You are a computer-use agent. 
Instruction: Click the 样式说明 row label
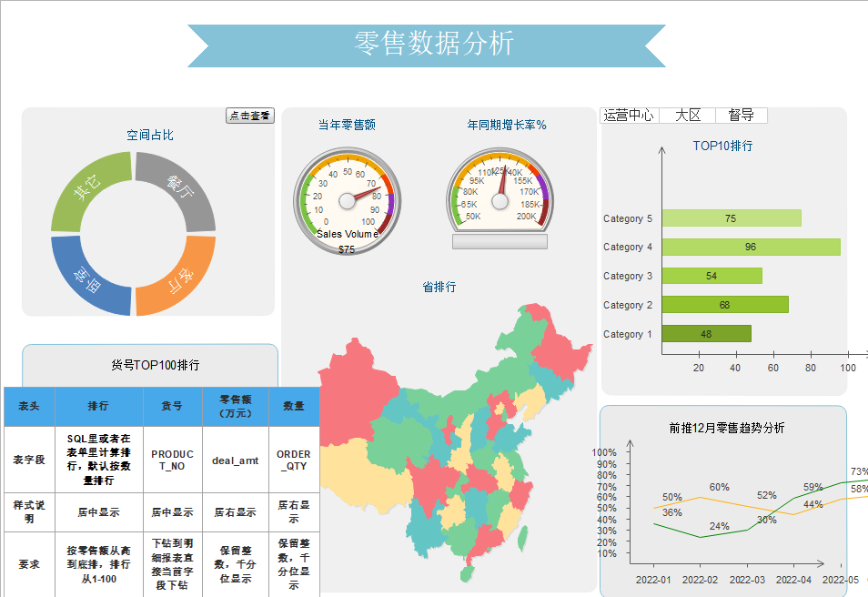tap(29, 512)
